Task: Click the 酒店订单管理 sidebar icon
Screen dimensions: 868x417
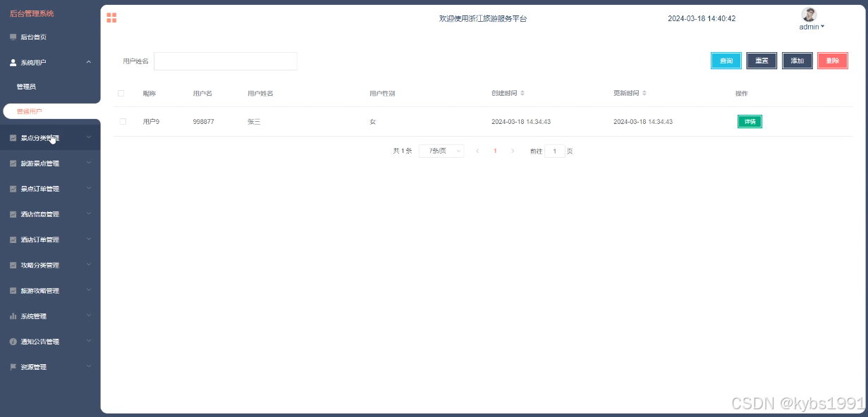Action: point(13,239)
